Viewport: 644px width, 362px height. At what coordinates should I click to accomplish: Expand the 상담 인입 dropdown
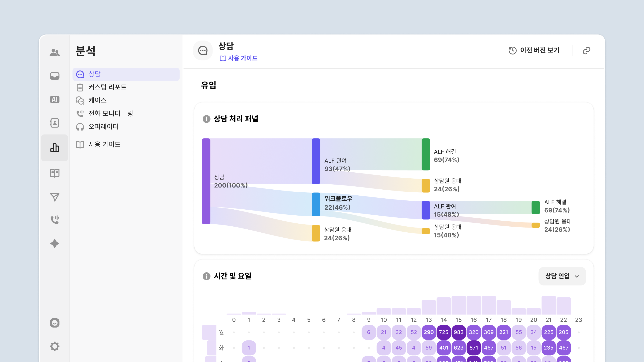pos(562,276)
